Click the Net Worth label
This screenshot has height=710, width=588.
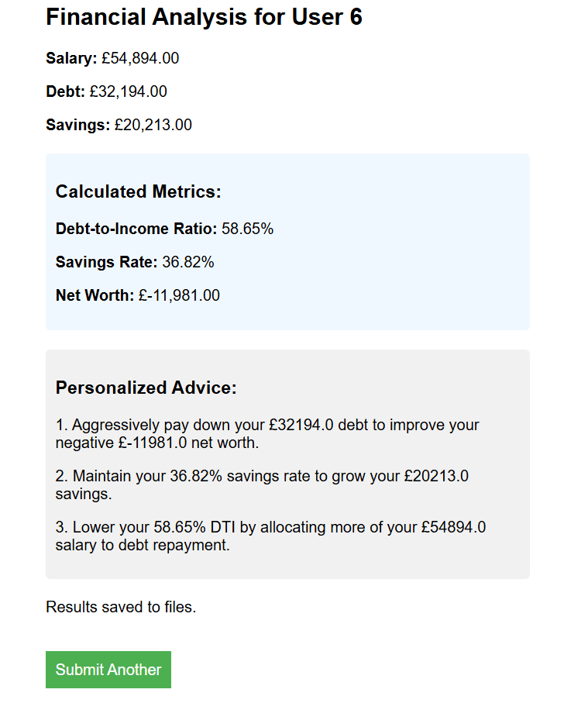pos(95,295)
